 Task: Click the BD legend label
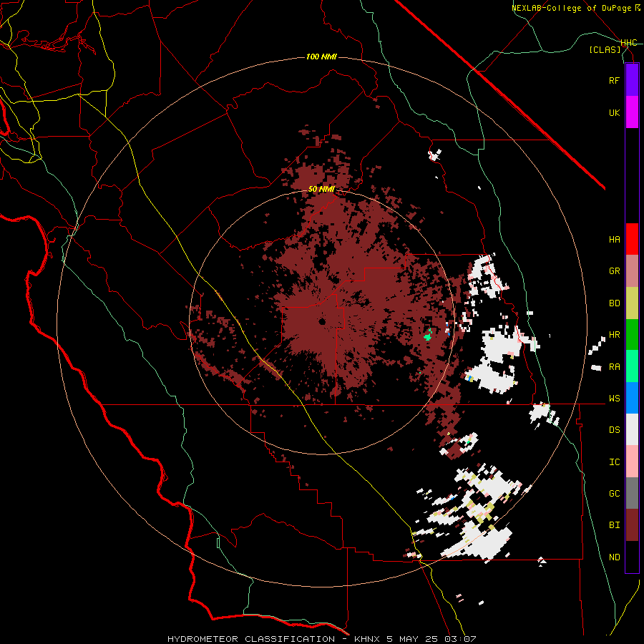click(614, 303)
